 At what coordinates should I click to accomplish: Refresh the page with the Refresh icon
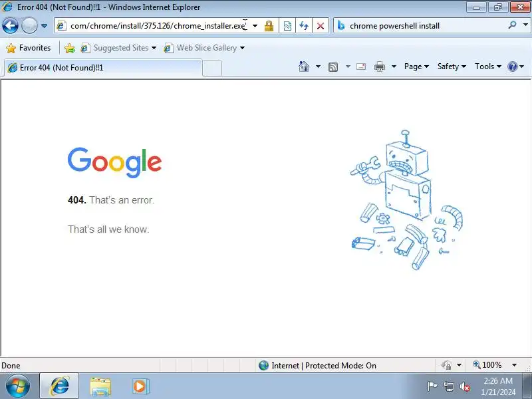[x=304, y=26]
